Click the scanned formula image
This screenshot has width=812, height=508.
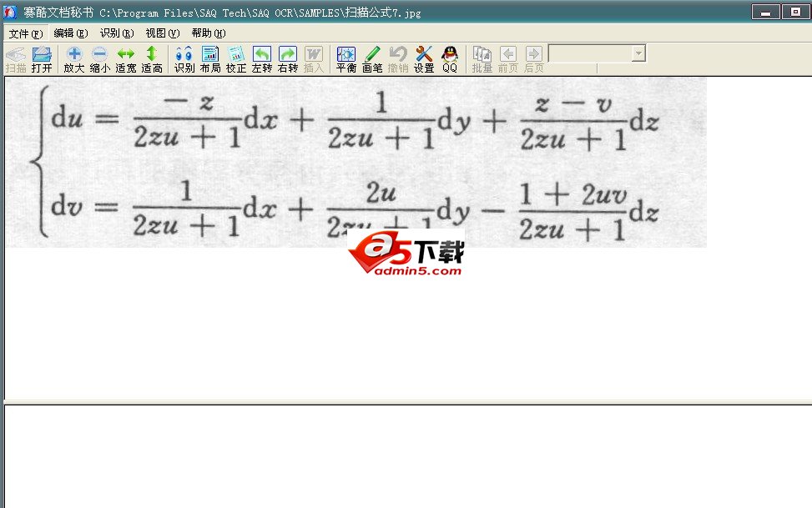pos(356,162)
